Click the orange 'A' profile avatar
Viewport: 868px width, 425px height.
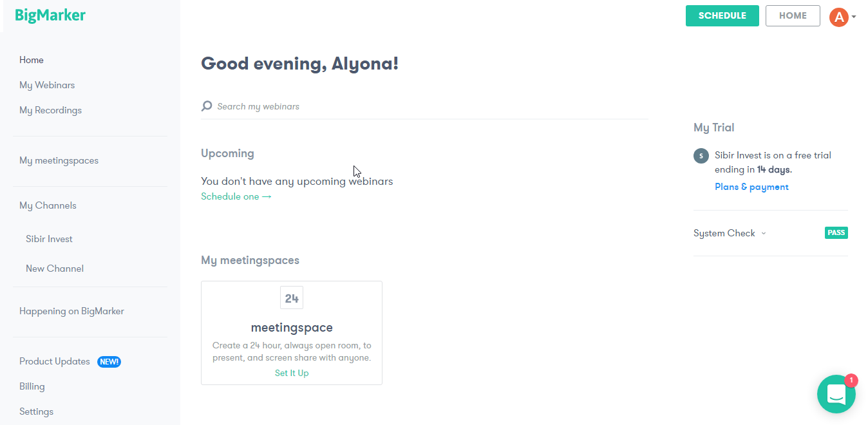coord(838,17)
